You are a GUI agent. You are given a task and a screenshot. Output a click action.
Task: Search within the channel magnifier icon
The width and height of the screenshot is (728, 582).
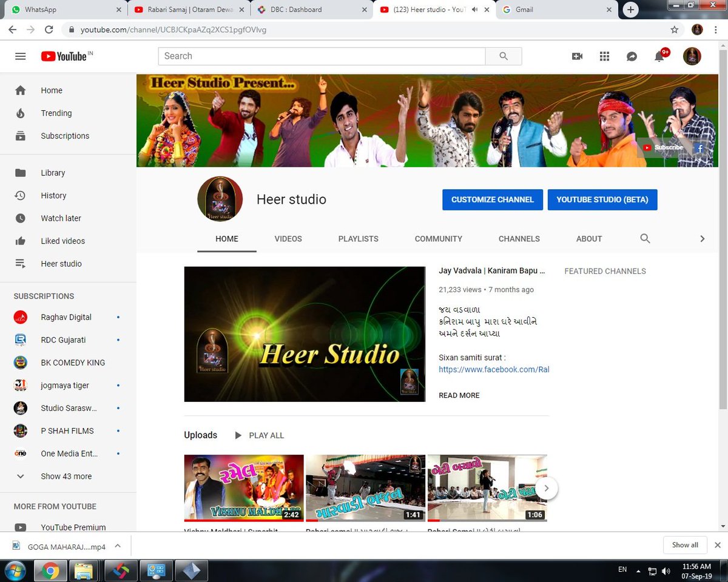click(x=645, y=239)
